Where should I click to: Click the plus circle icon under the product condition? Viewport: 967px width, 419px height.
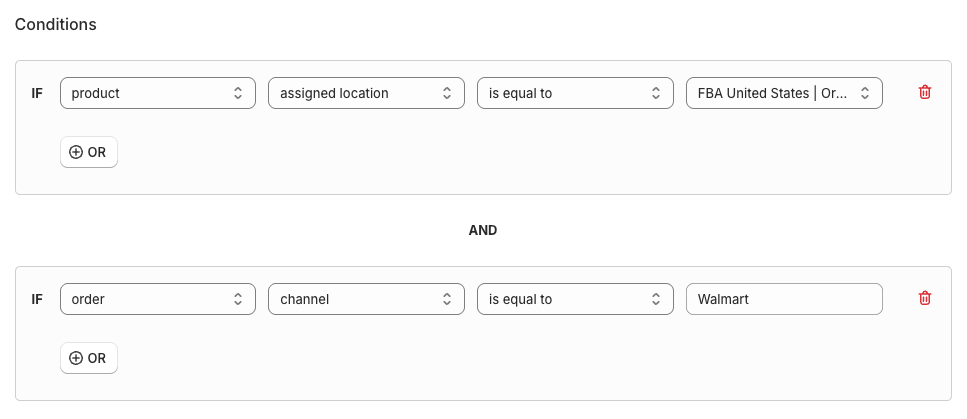pyautogui.click(x=76, y=152)
